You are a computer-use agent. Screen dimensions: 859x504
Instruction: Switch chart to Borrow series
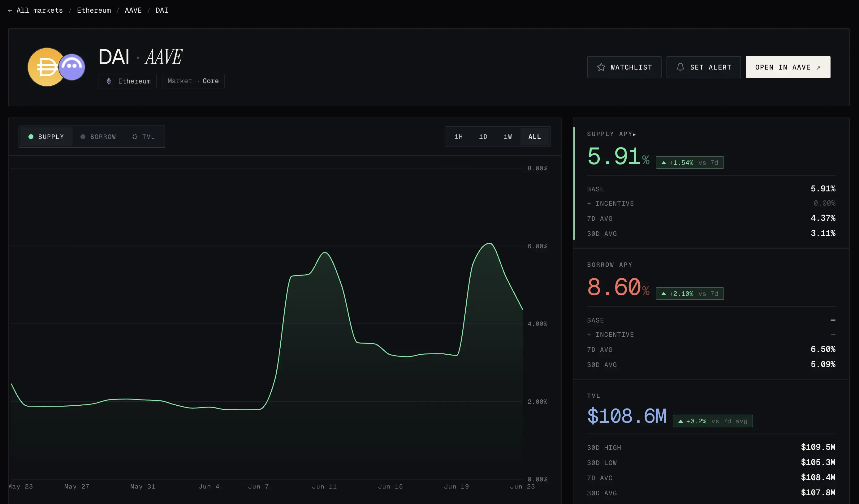98,137
